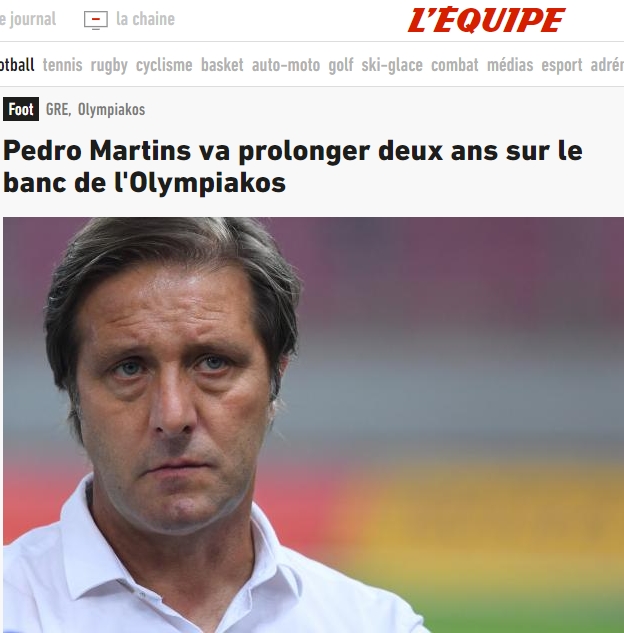The width and height of the screenshot is (624, 633).
Task: Click the TV screen icon beside la chaine
Action: pyautogui.click(x=96, y=20)
